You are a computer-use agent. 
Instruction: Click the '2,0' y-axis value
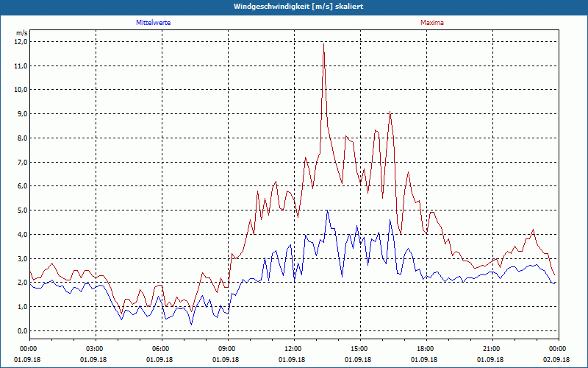tap(23, 283)
